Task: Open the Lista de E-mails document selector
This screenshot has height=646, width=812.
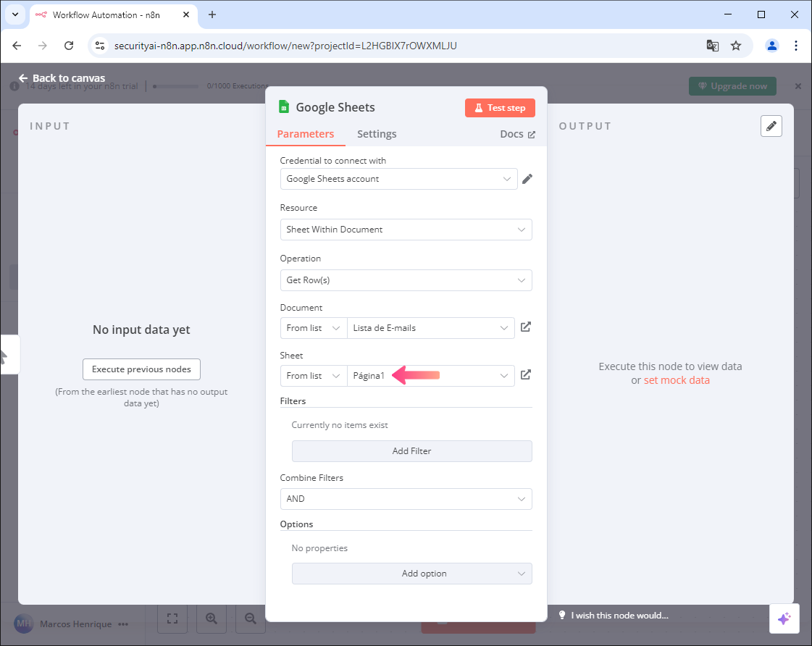Action: [431, 328]
